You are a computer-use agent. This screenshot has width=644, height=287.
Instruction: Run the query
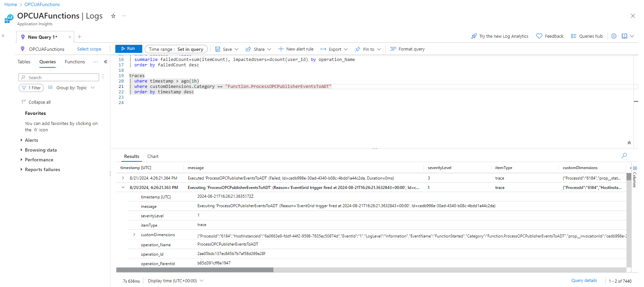[128, 49]
